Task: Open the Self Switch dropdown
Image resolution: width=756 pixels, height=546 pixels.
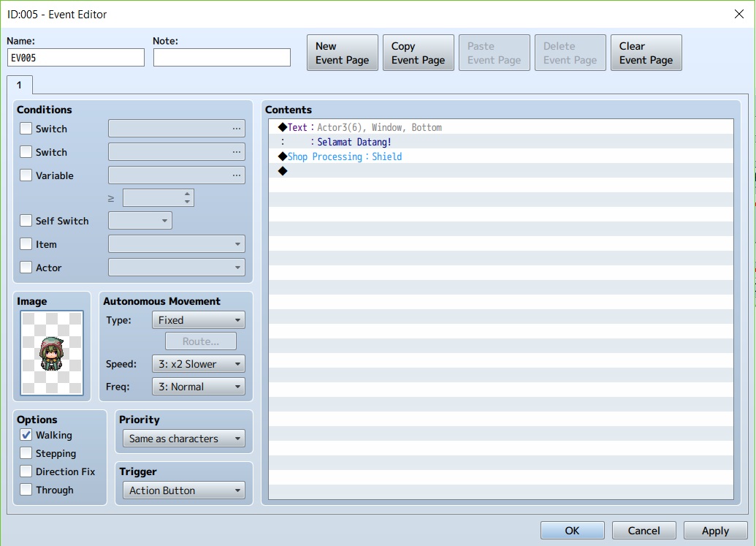Action: [140, 221]
